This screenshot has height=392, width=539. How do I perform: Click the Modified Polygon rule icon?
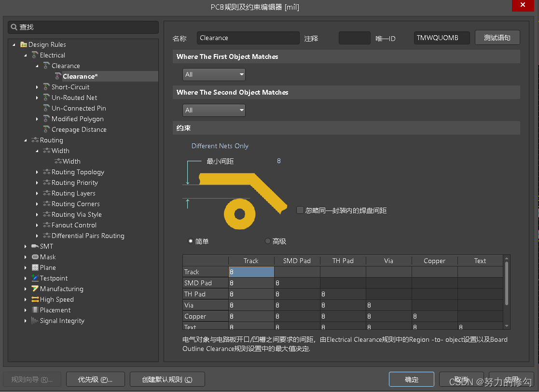pyautogui.click(x=46, y=119)
